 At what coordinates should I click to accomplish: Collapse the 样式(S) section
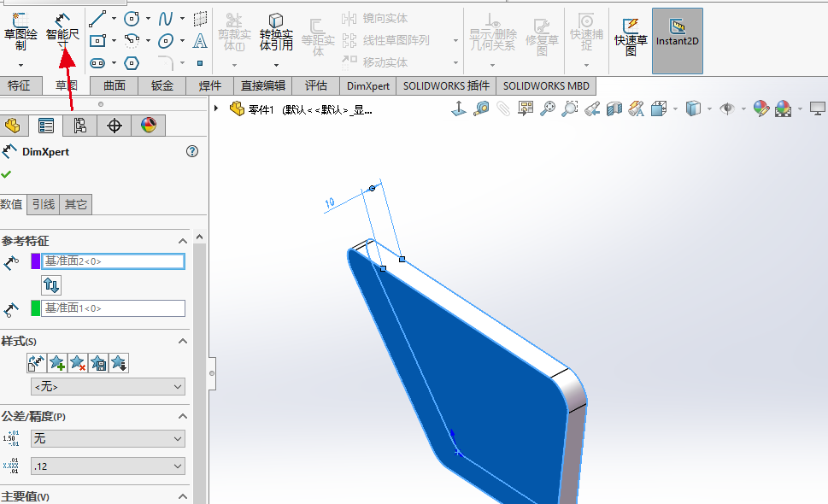[x=182, y=341]
